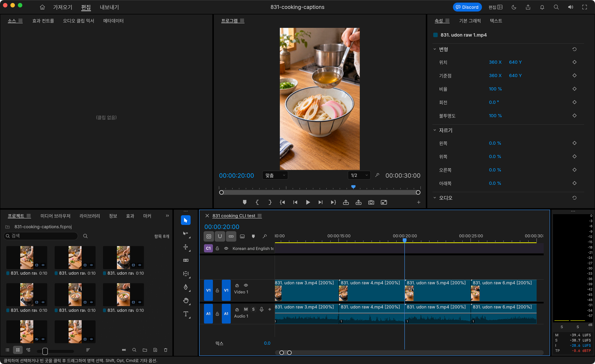This screenshot has height=364, width=595.
Task: Open the 맞춤 zoom level dropdown
Action: tap(275, 175)
